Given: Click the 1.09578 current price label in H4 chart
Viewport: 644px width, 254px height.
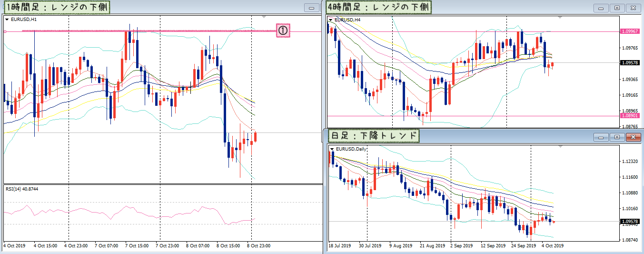Looking at the screenshot, I should click(630, 62).
